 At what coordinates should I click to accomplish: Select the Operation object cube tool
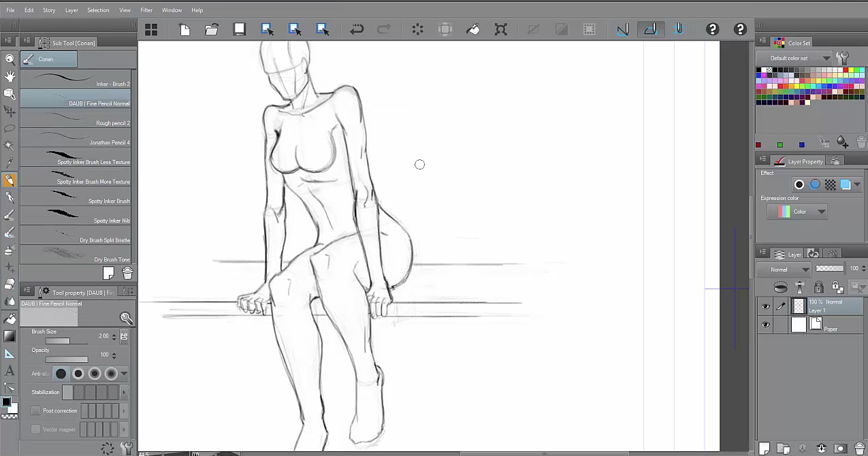(x=10, y=94)
